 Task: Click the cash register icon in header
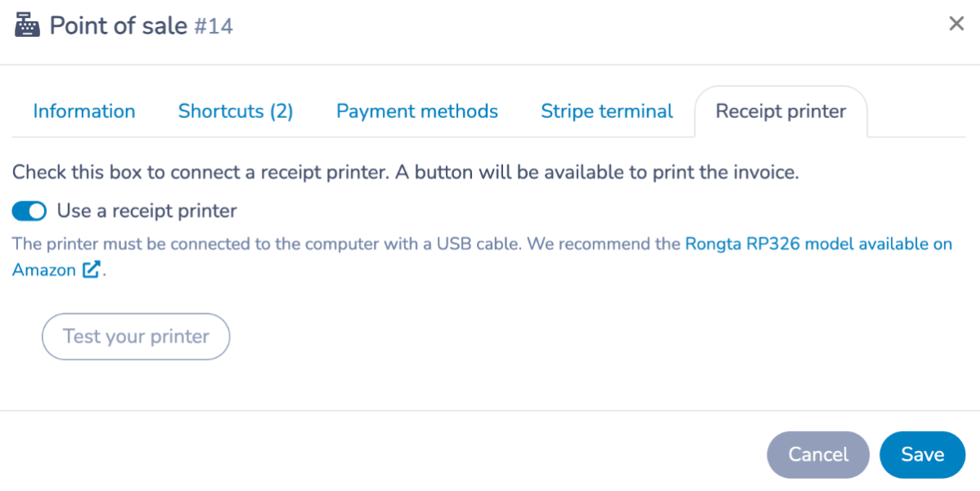point(28,25)
